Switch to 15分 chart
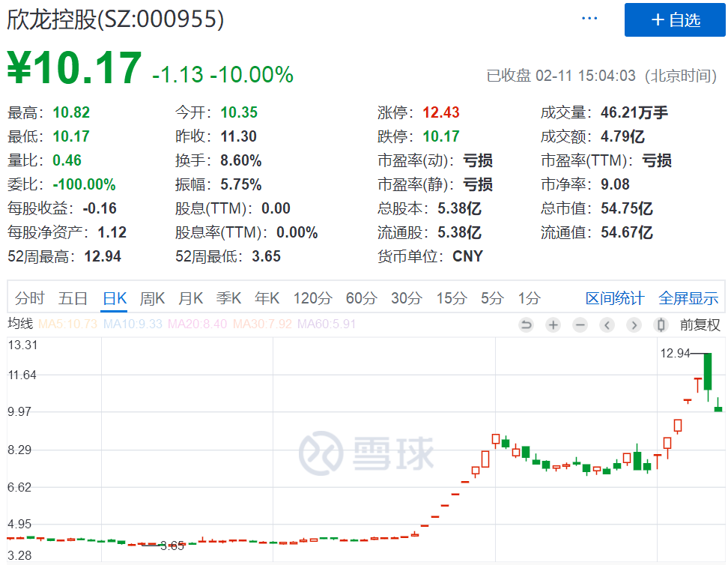 tap(452, 297)
